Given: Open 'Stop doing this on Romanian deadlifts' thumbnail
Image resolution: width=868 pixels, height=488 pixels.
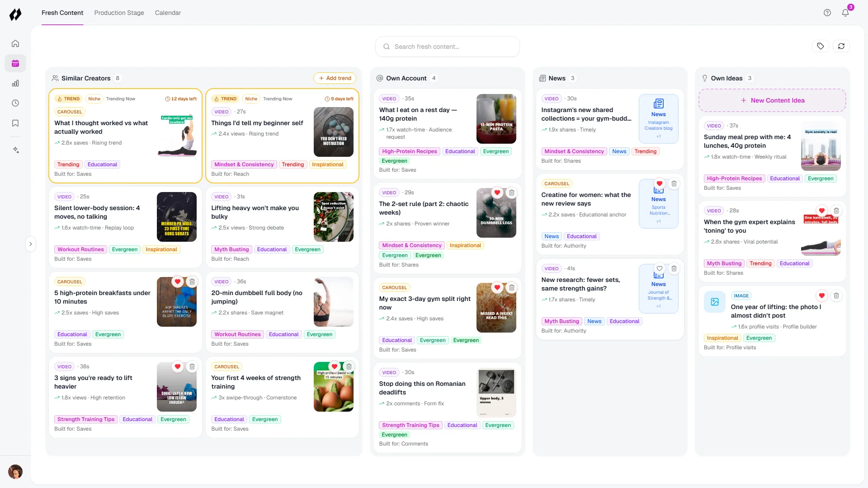Looking at the screenshot, I should [496, 393].
